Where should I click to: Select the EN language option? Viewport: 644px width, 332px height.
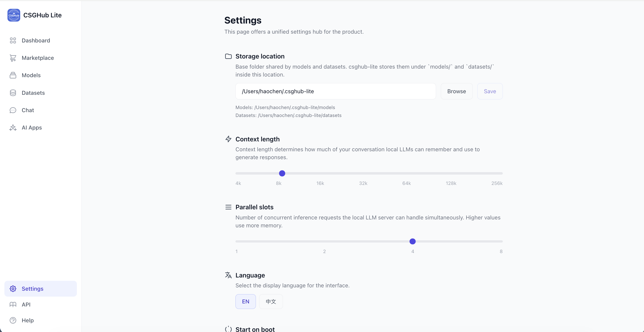click(246, 301)
